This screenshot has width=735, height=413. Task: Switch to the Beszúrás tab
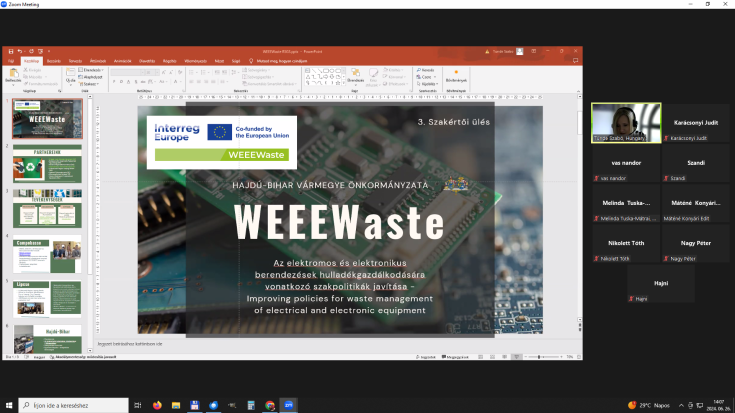(x=53, y=61)
